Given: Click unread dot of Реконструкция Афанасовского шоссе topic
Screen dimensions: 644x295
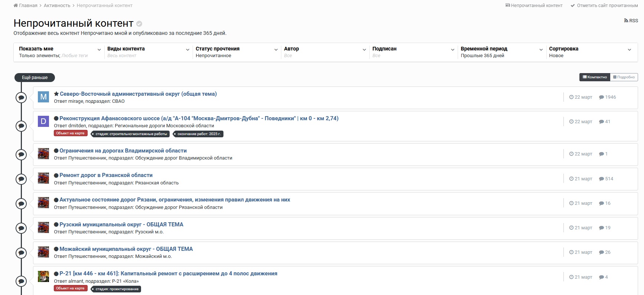Looking at the screenshot, I should (56, 118).
